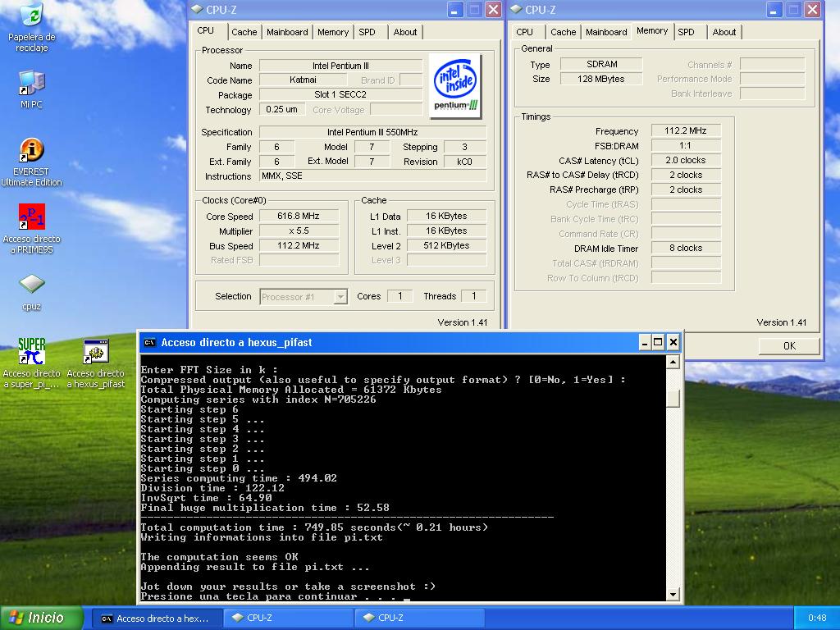This screenshot has height=630, width=840.
Task: Close the left CPU-Z window
Action: 493,10
